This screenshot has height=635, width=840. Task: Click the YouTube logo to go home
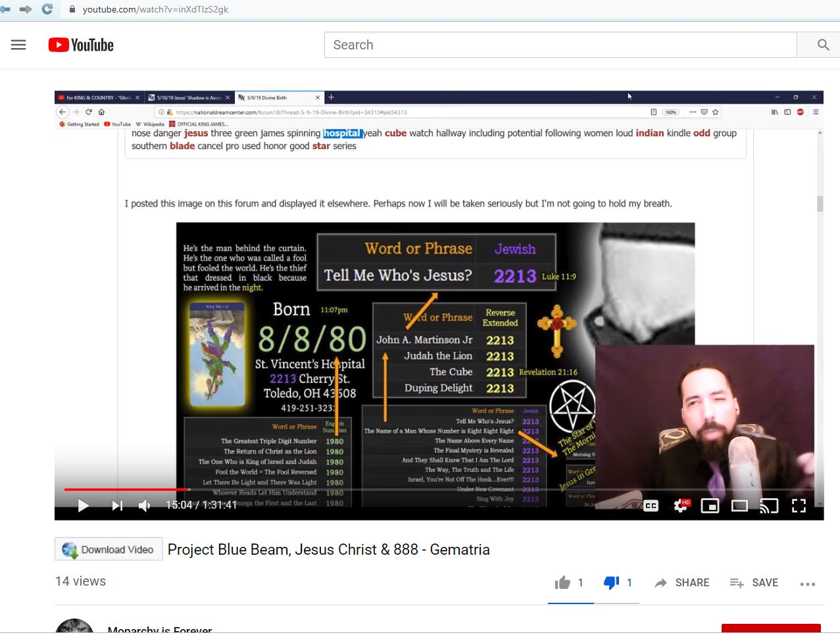(81, 45)
